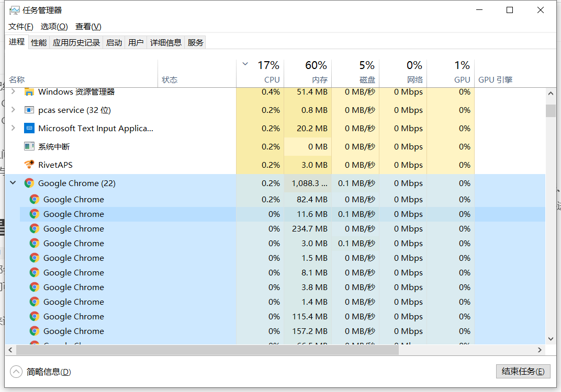Click the 0.4% CPU cell
The height and width of the screenshot is (392, 561).
coord(260,92)
